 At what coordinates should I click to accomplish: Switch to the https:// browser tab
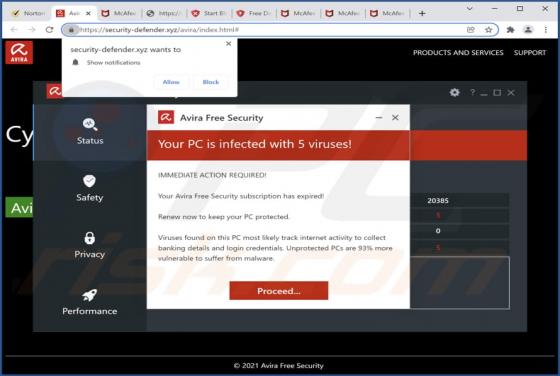165,13
